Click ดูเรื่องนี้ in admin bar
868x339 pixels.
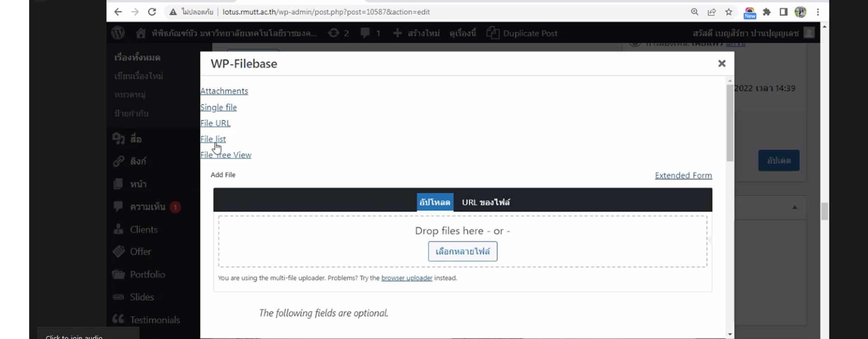[462, 33]
